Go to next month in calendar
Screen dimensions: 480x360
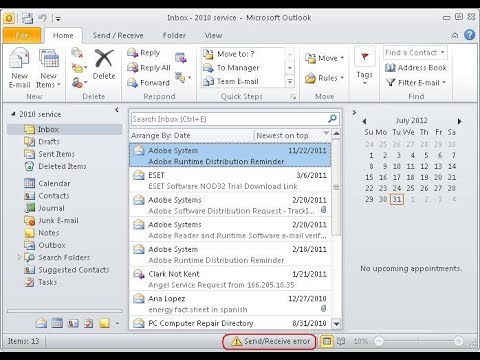pos(460,121)
